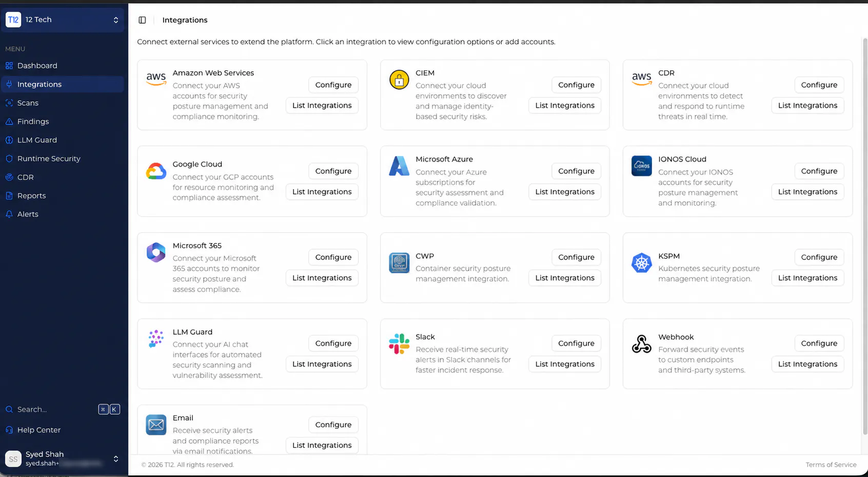Click the page vertical scrollbar
The image size is (868, 477).
coord(865,236)
